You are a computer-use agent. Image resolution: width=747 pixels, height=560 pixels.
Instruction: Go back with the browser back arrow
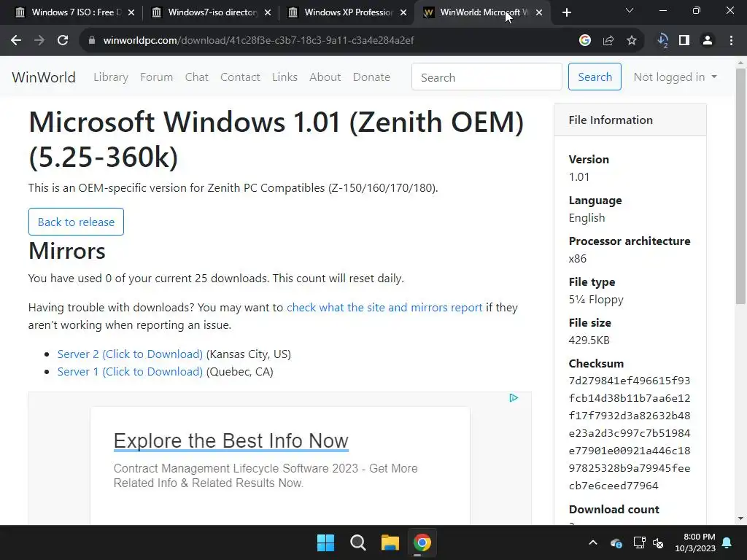pos(16,41)
